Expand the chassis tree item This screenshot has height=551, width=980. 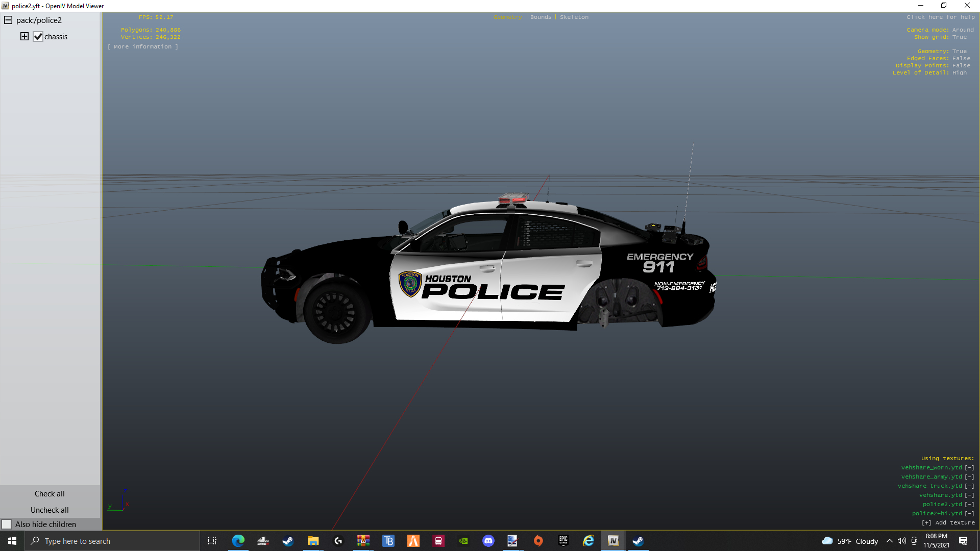[x=24, y=36]
